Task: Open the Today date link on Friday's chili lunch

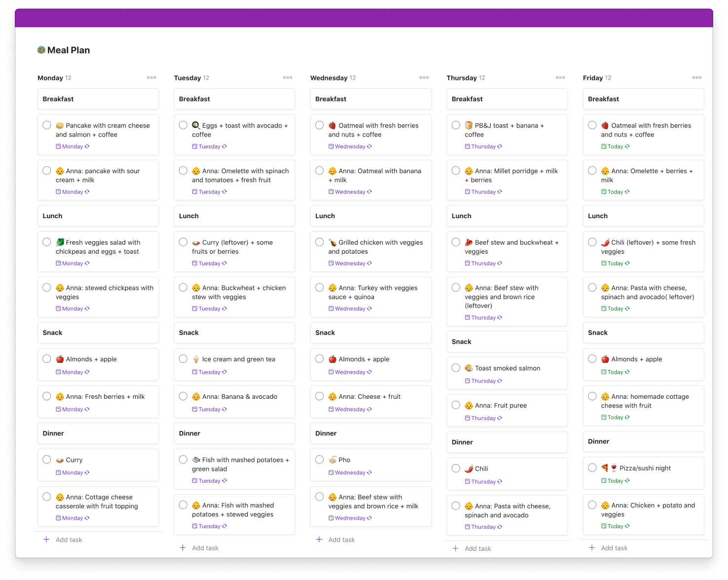Action: click(x=615, y=263)
